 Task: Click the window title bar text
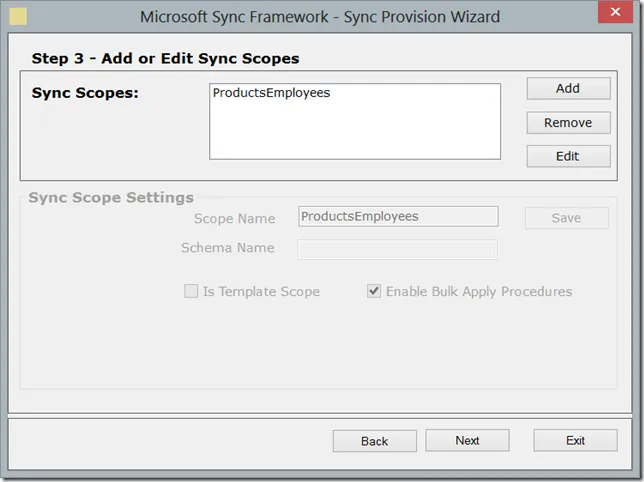[x=320, y=16]
